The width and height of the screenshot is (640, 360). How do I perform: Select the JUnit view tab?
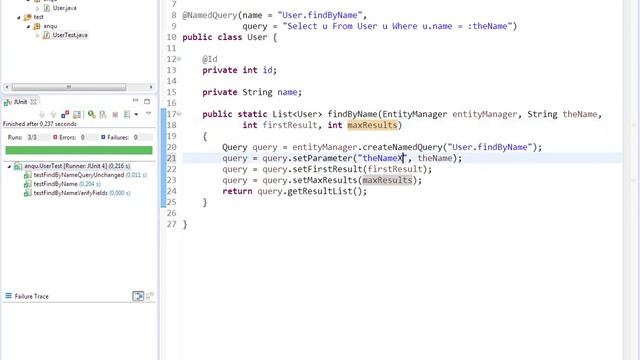20,102
